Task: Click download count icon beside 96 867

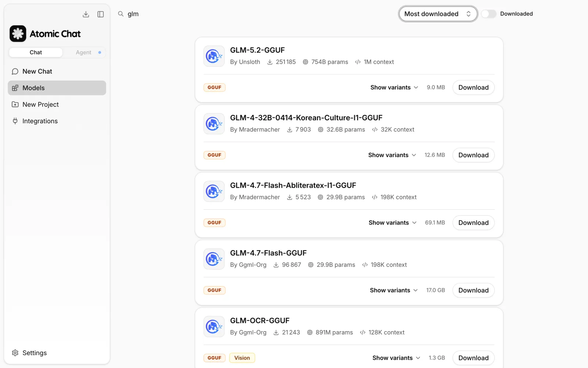Action: 276,265
